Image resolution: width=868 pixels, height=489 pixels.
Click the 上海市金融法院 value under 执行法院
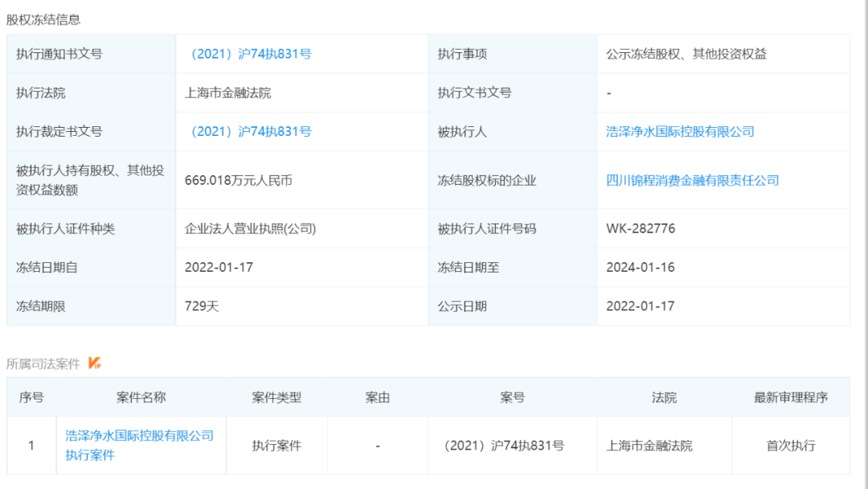coord(227,92)
